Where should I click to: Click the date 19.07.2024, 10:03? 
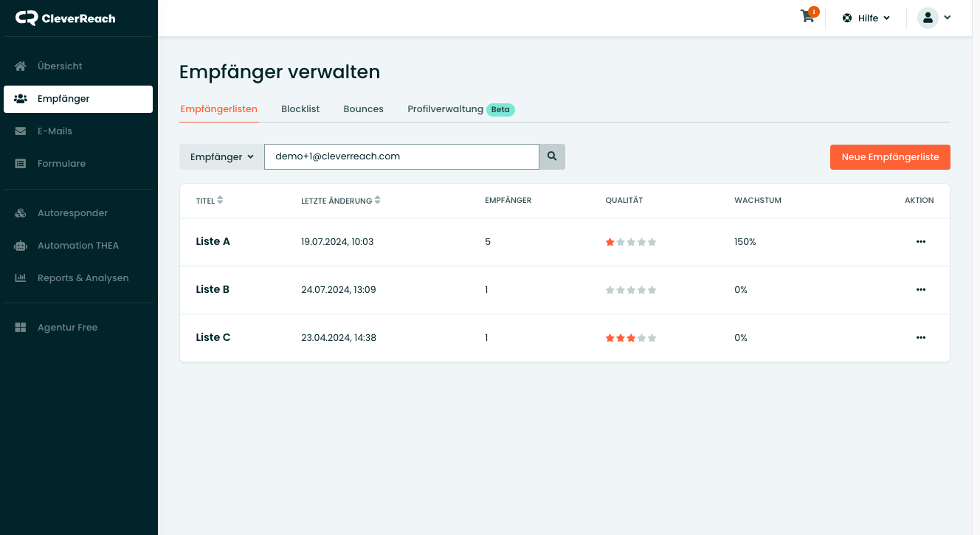tap(337, 241)
